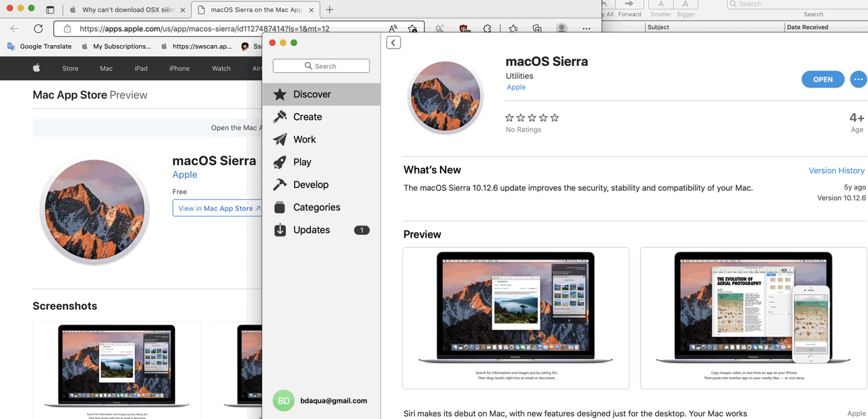This screenshot has height=419, width=868.
Task: Click the Develop hammer icon
Action: [280, 185]
